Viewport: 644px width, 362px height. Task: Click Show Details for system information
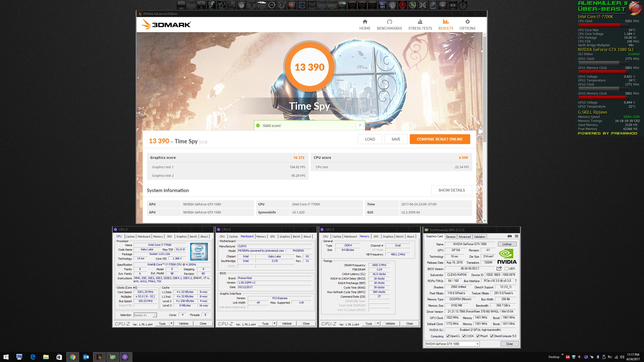point(451,190)
